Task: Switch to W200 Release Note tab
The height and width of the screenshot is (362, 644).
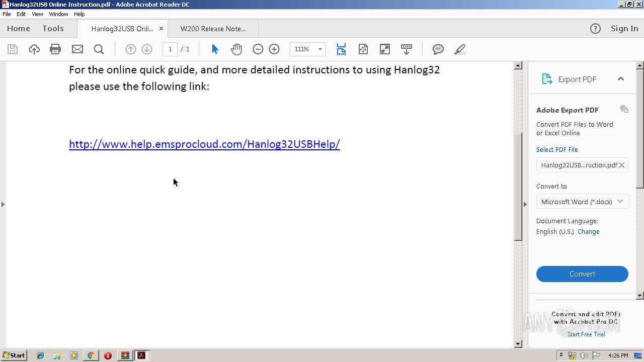Action: pos(213,29)
